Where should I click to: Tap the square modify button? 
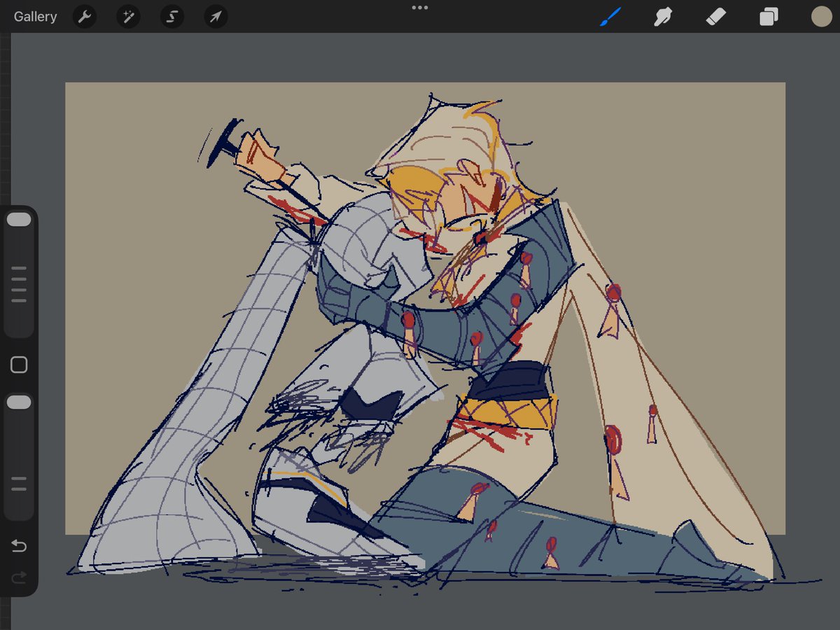pos(19,365)
